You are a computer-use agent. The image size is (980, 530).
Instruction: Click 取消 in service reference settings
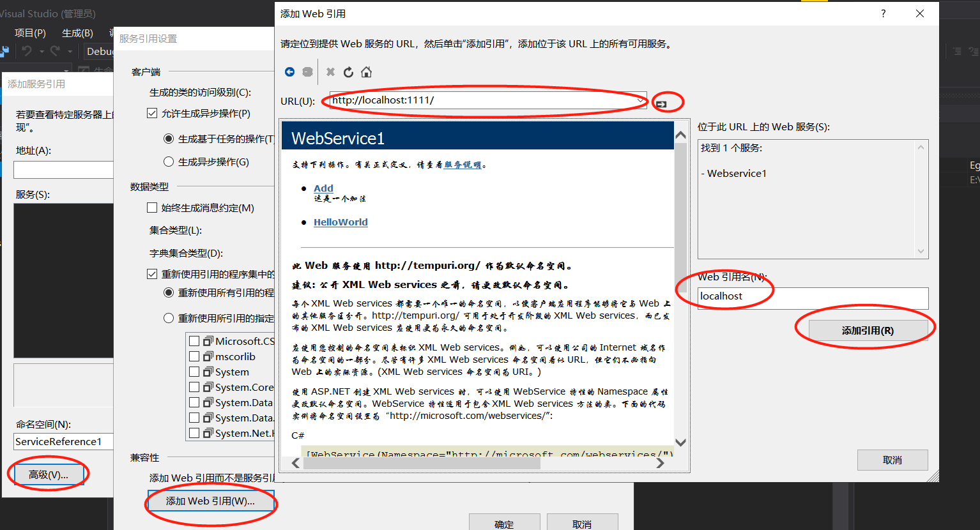point(582,523)
